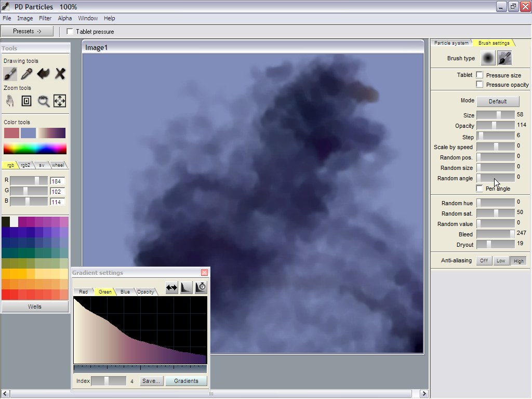
Task: Enable the Tablet pressure checkbox
Action: pos(70,32)
